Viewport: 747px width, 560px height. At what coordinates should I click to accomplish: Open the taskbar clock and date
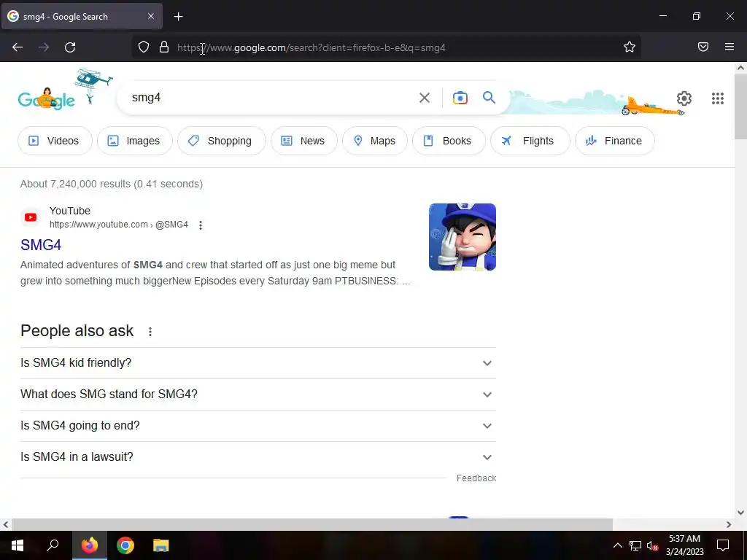pyautogui.click(x=684, y=545)
